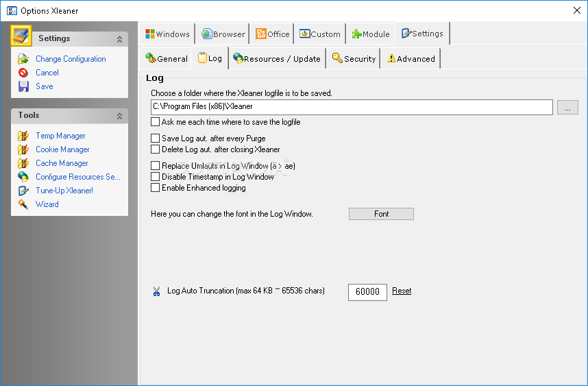Open Cache Manager link
Screen dimensions: 588x386
[62, 163]
